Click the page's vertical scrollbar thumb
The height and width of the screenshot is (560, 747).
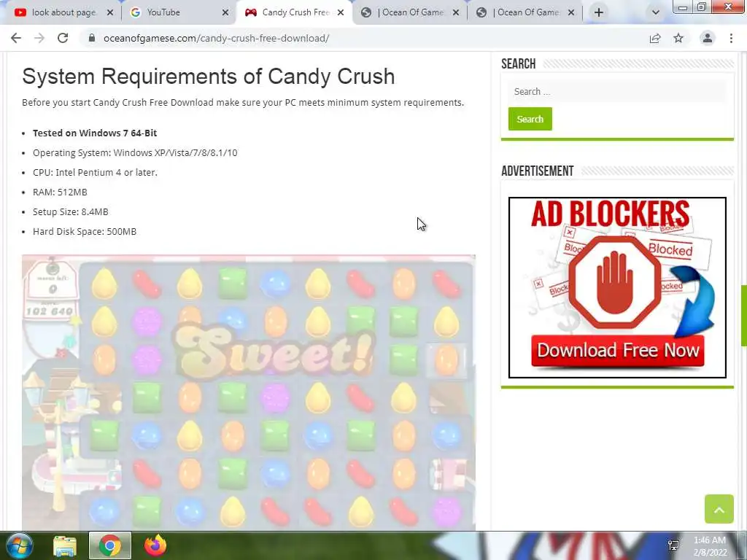(743, 316)
